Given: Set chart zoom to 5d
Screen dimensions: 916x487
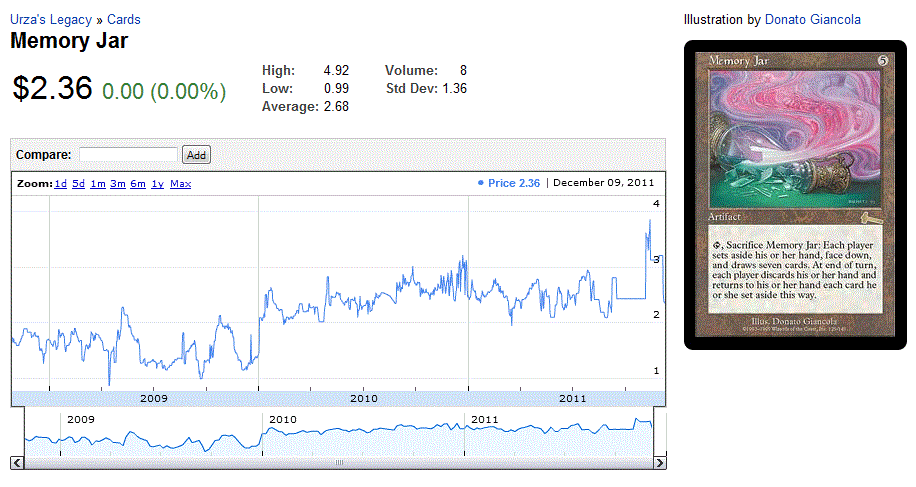Looking at the screenshot, I should 78,184.
